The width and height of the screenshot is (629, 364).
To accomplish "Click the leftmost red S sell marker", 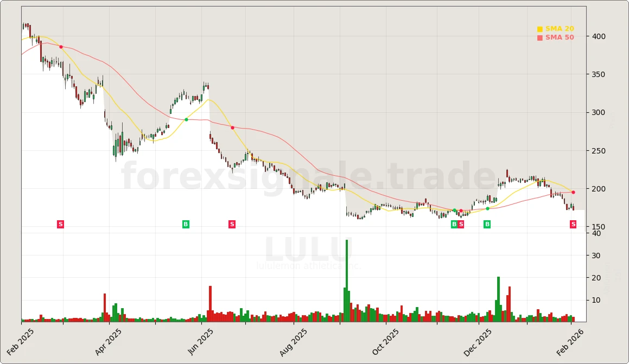I will [60, 225].
